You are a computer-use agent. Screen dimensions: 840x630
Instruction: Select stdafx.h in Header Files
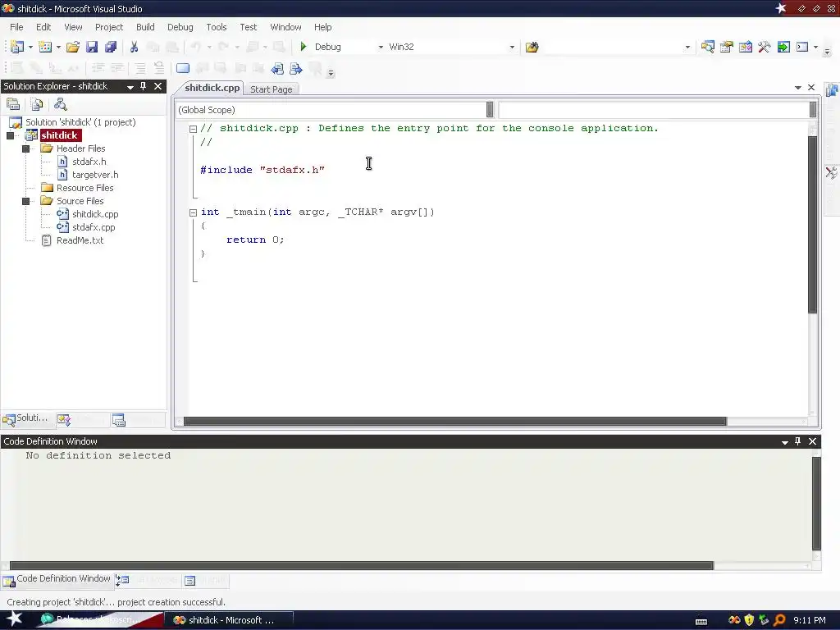click(89, 162)
